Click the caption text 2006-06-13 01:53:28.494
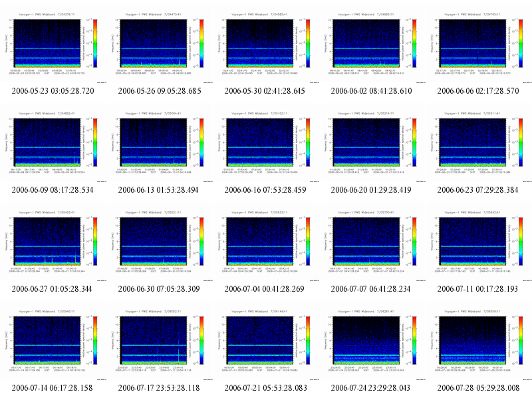 coord(158,190)
